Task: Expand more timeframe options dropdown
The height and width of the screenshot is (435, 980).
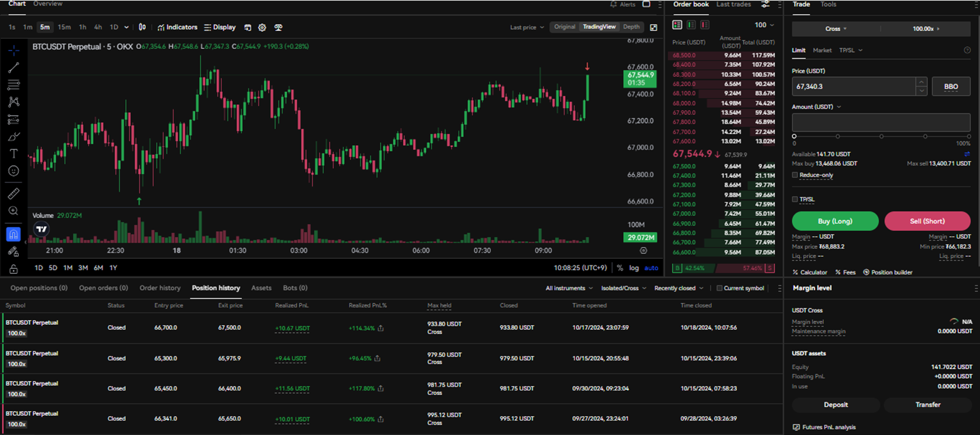Action: [x=126, y=27]
